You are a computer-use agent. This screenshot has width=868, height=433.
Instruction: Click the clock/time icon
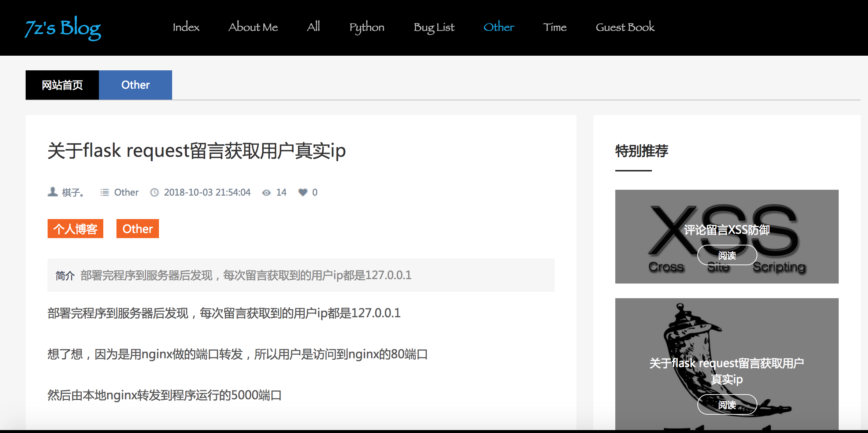155,192
